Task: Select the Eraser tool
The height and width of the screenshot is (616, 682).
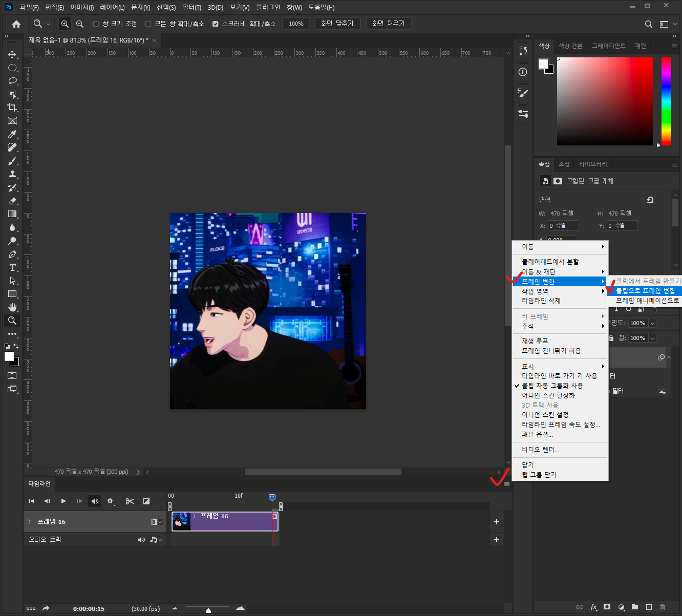Action: click(12, 201)
